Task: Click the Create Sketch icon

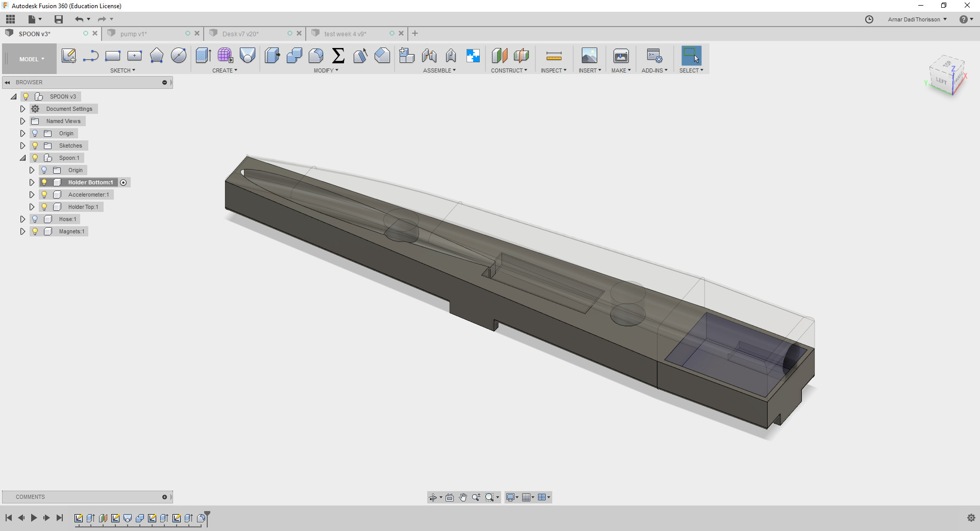Action: point(68,56)
